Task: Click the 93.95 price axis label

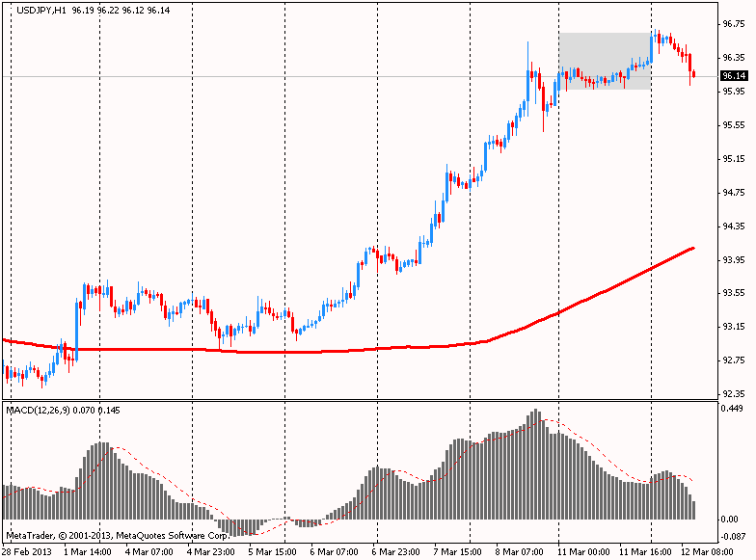Action: tap(734, 260)
